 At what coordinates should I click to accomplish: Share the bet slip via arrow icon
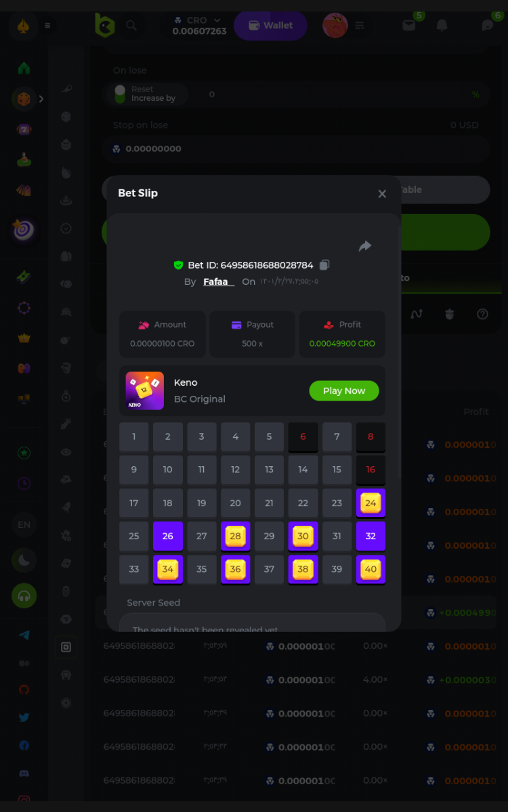pos(365,246)
